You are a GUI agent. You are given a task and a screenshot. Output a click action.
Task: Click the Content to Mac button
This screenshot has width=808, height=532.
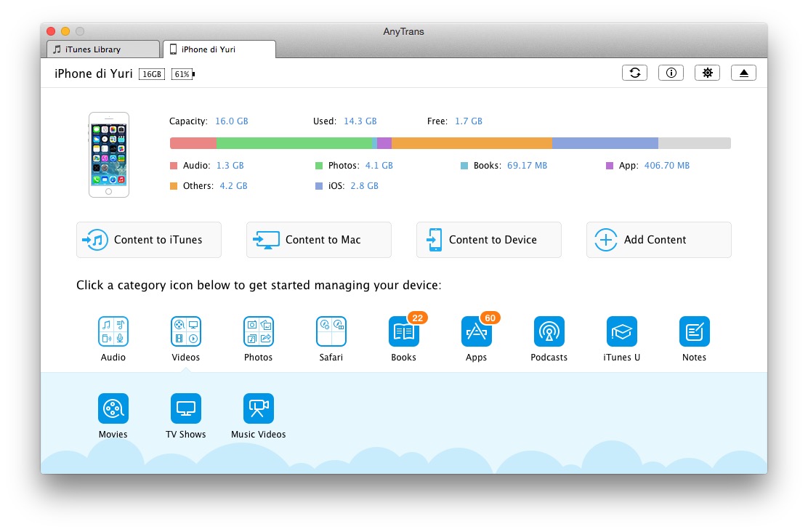click(x=319, y=240)
